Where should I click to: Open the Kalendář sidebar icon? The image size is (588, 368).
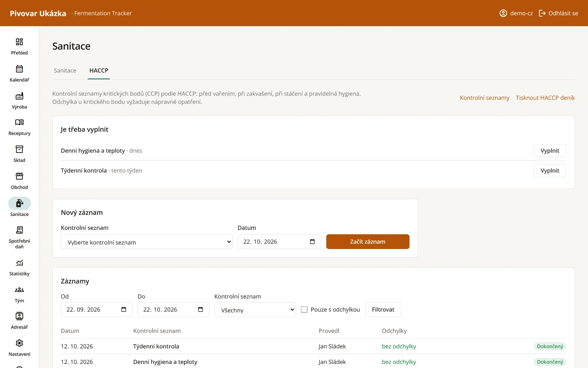click(19, 69)
